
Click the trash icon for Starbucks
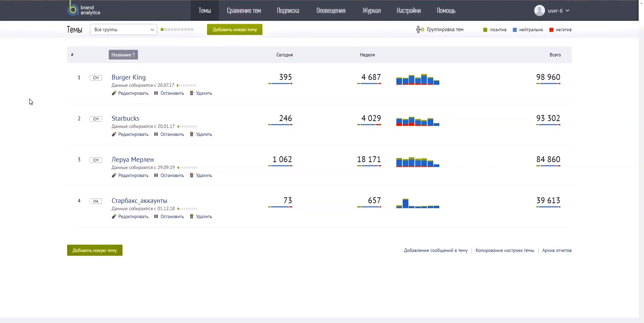(192, 134)
